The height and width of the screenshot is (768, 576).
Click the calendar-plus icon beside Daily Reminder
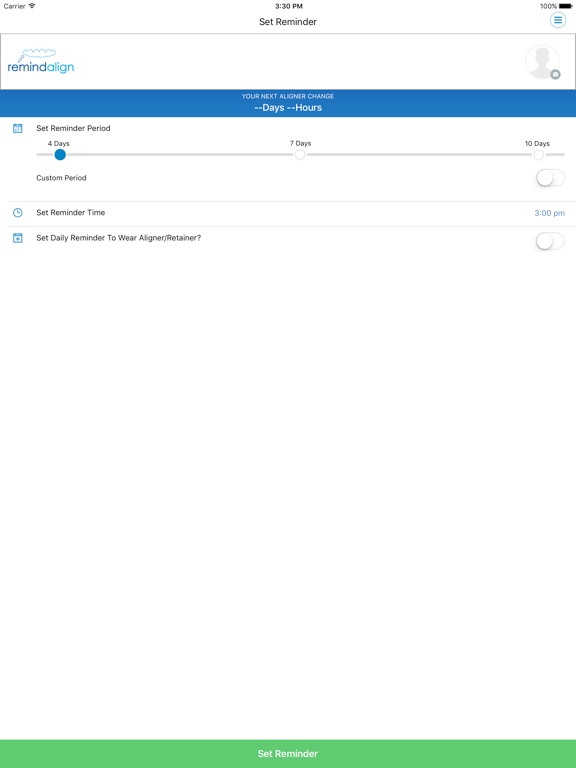pyautogui.click(x=18, y=238)
